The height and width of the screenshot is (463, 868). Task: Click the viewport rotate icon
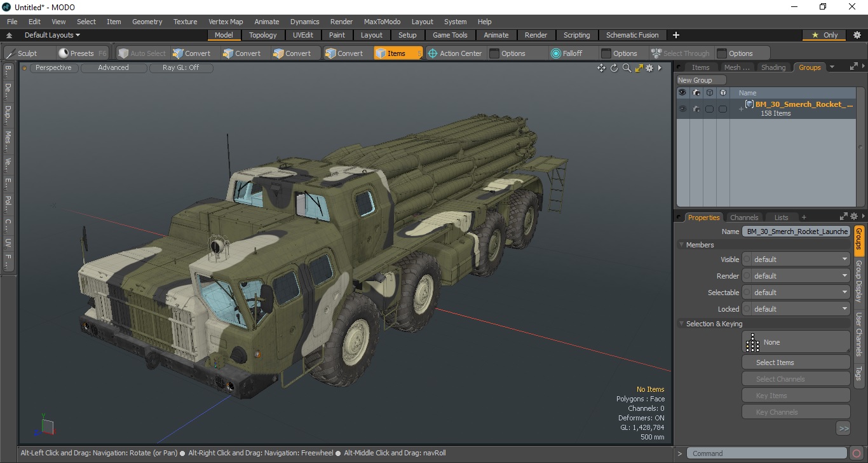click(x=614, y=68)
